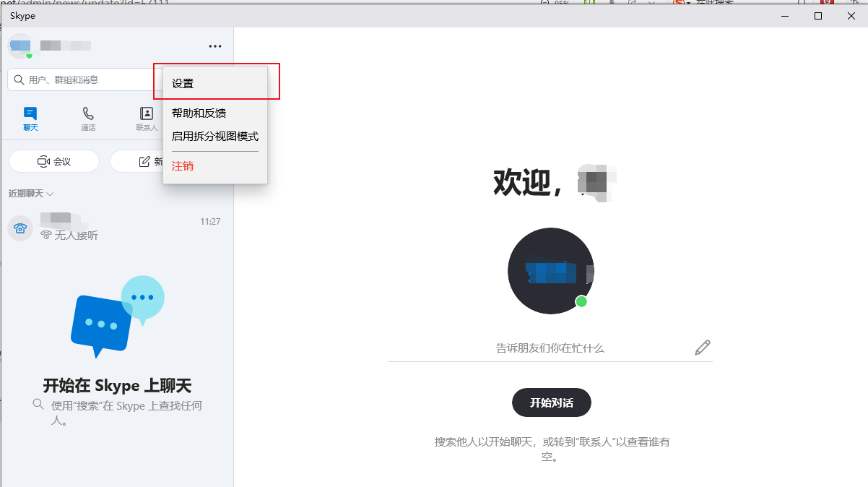Expand the 近期聊天 filter dropdown
This screenshot has height=487, width=868.
[x=31, y=194]
